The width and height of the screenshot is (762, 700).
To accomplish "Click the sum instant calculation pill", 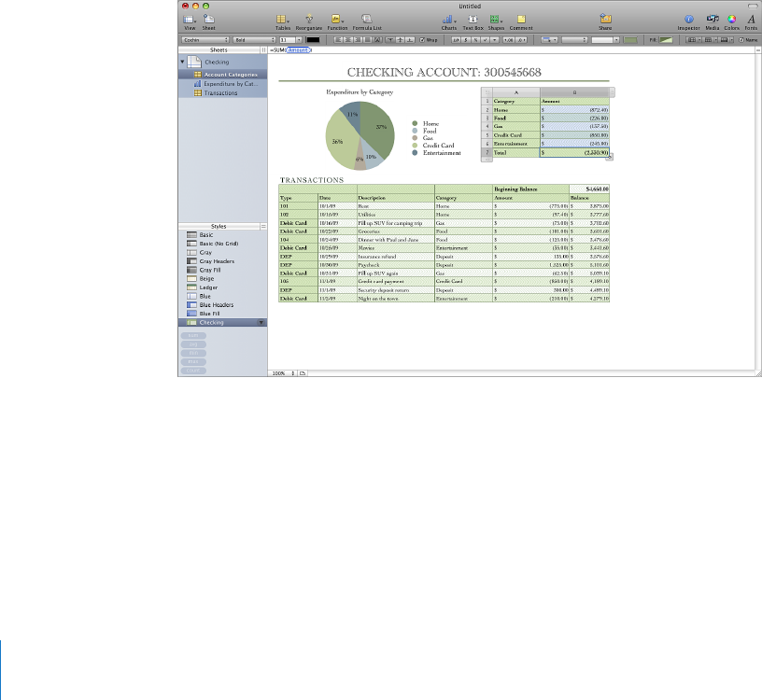I will [193, 336].
